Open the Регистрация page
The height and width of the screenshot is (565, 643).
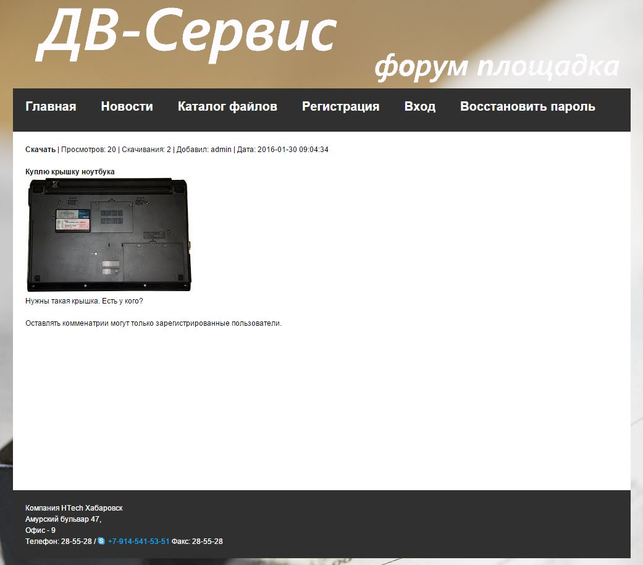coord(341,107)
